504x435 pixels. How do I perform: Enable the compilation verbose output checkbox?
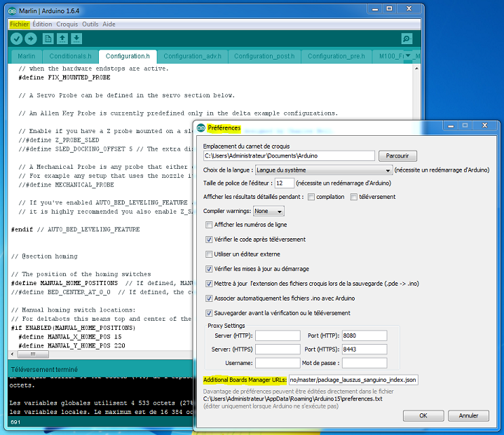[x=311, y=197]
